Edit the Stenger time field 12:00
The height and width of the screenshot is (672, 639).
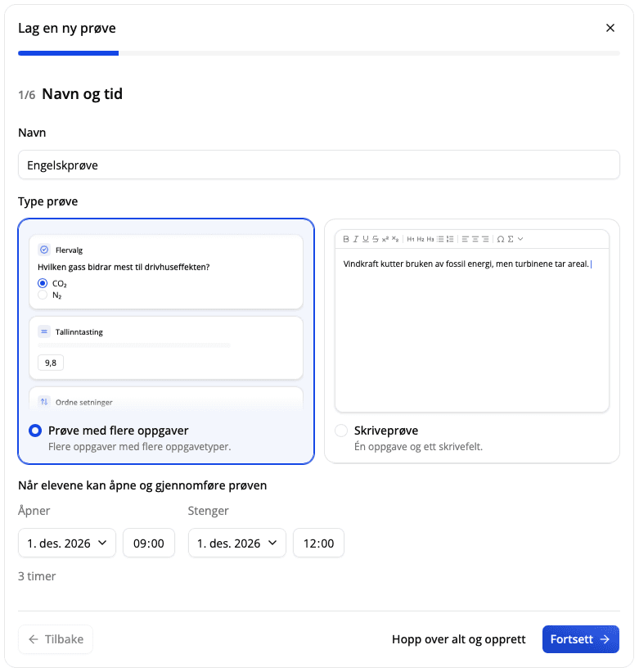click(x=318, y=543)
